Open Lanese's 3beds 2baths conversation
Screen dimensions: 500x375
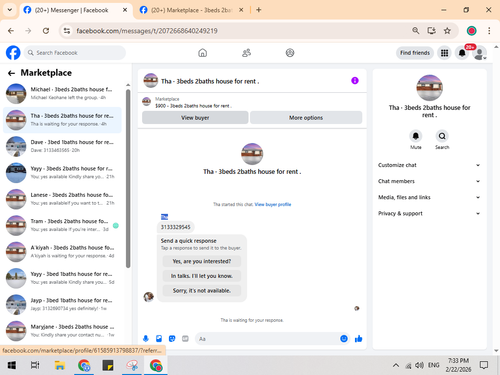62,199
